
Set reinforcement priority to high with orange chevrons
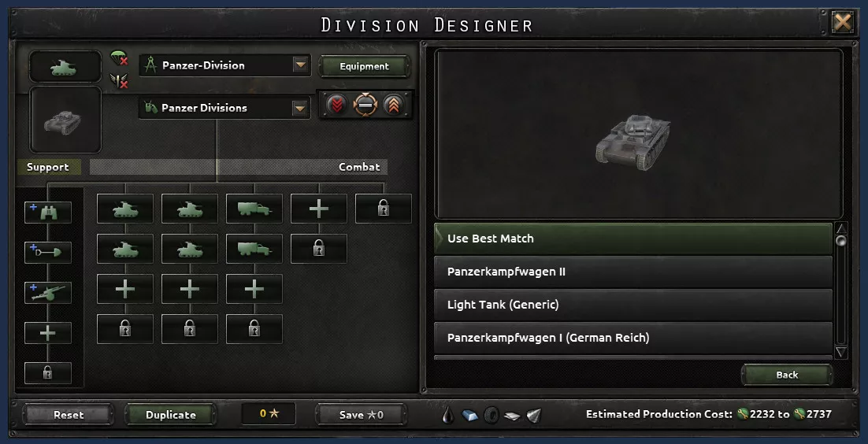(393, 105)
